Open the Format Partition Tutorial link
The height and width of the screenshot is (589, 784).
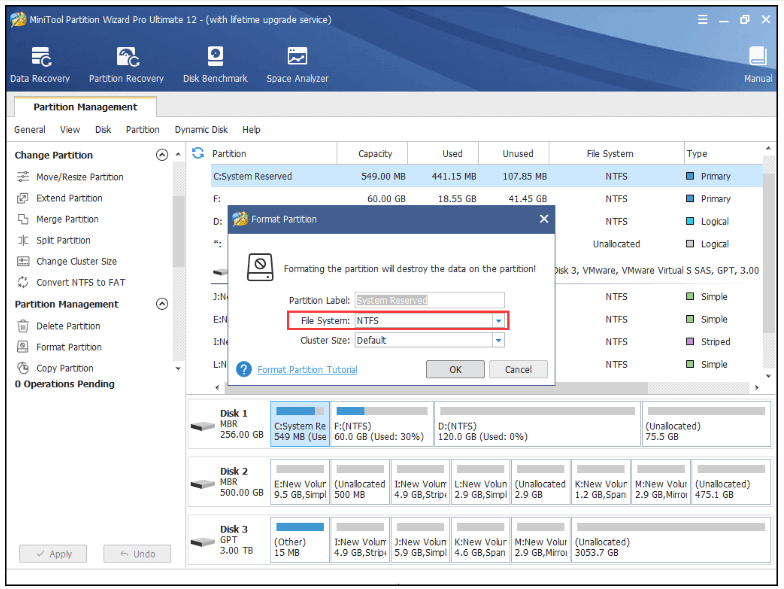pos(307,370)
